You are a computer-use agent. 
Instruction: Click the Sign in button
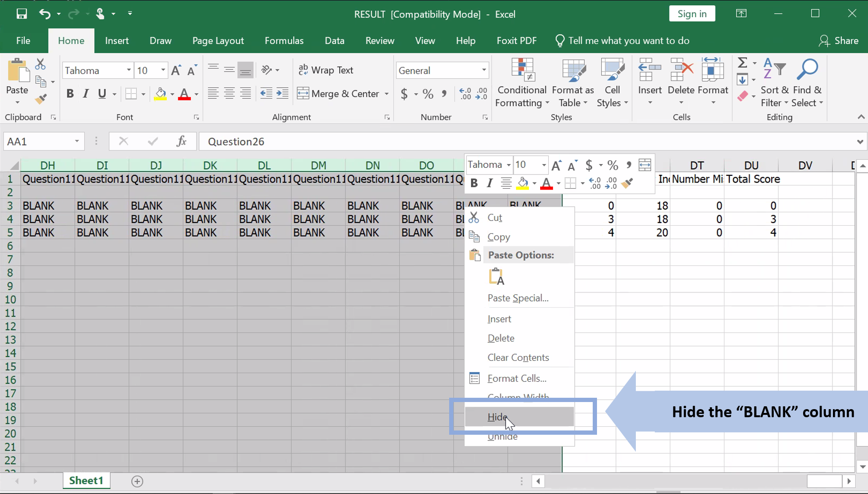pos(692,14)
